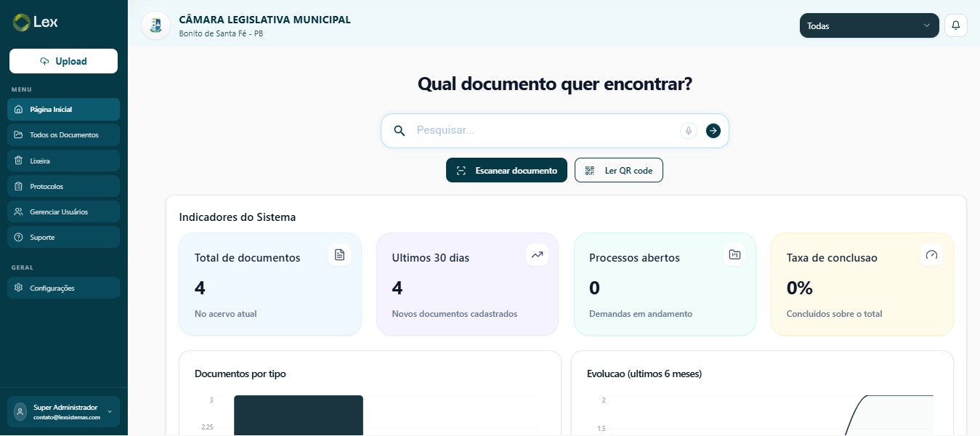Open Protocolos menu item
980x436 pixels.
pyautogui.click(x=63, y=186)
